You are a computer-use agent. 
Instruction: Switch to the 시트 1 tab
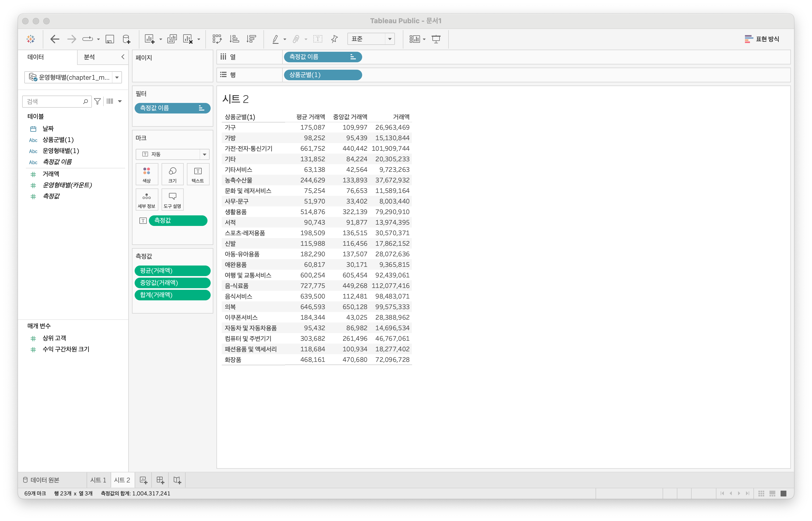point(98,480)
